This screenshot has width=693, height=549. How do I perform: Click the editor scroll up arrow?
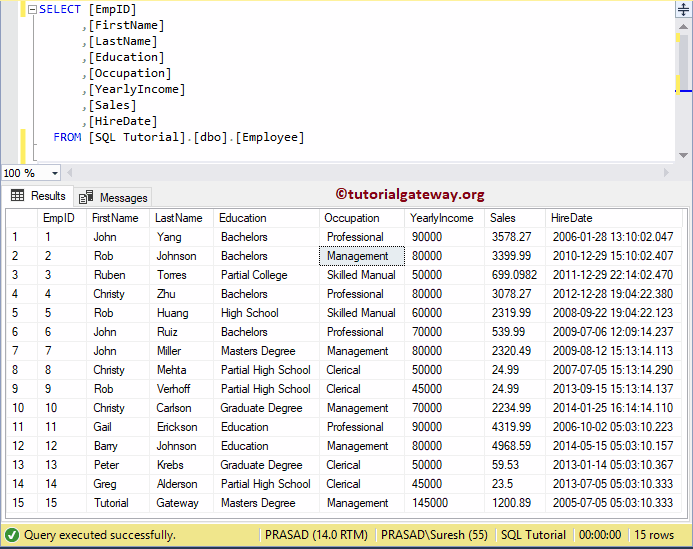pyautogui.click(x=683, y=27)
